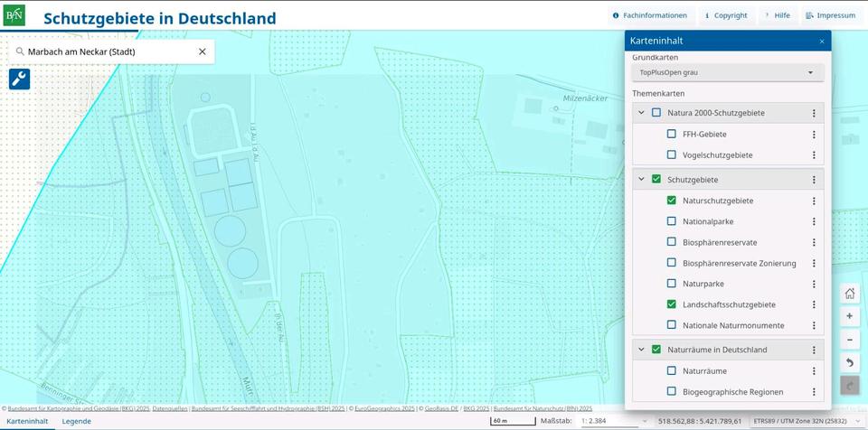The image size is (868, 430).
Task: Zoom out with the minus button
Action: coord(849,341)
